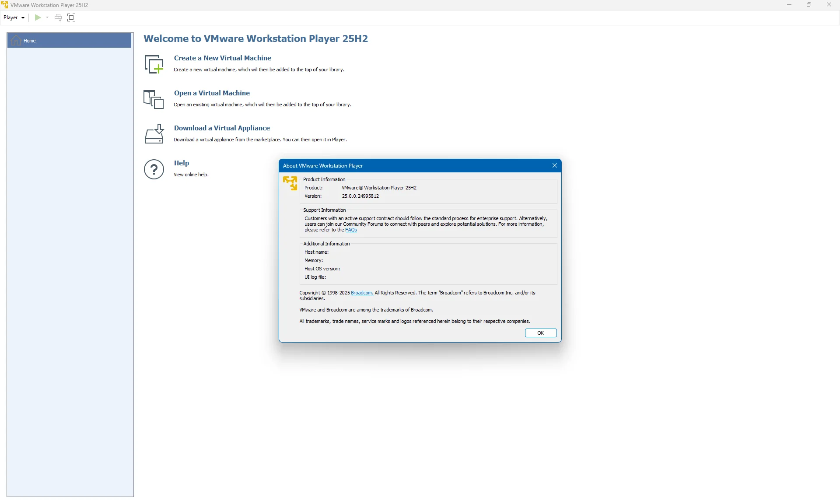Click the Help question mark icon

[x=154, y=169]
